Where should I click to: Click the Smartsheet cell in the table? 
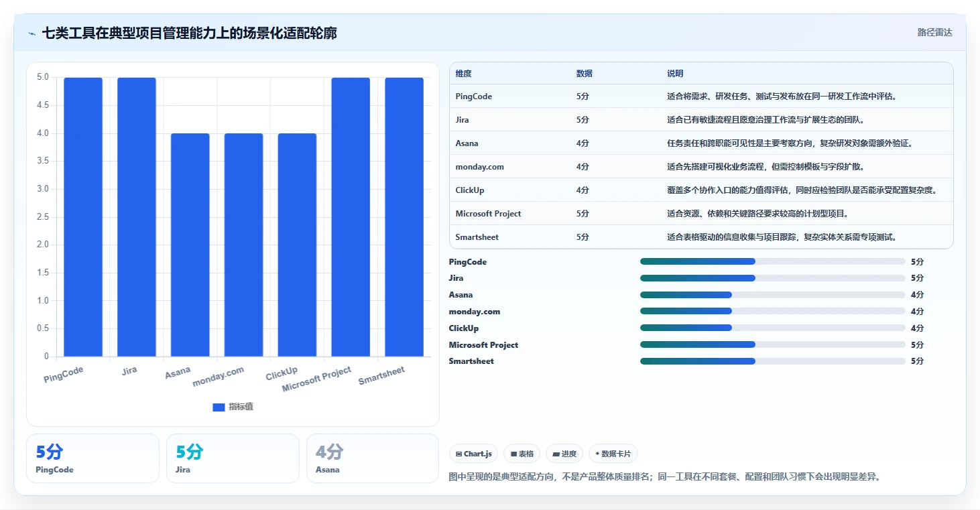pos(477,237)
